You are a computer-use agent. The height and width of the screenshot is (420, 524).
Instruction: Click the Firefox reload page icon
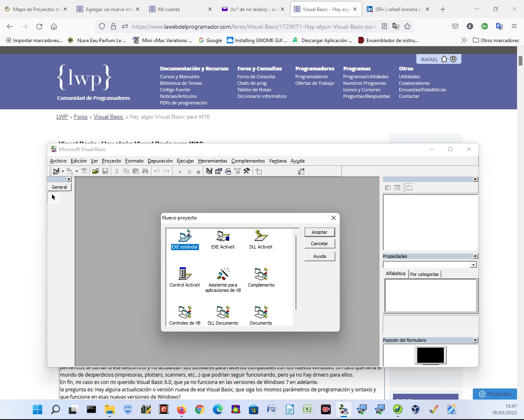click(x=39, y=27)
